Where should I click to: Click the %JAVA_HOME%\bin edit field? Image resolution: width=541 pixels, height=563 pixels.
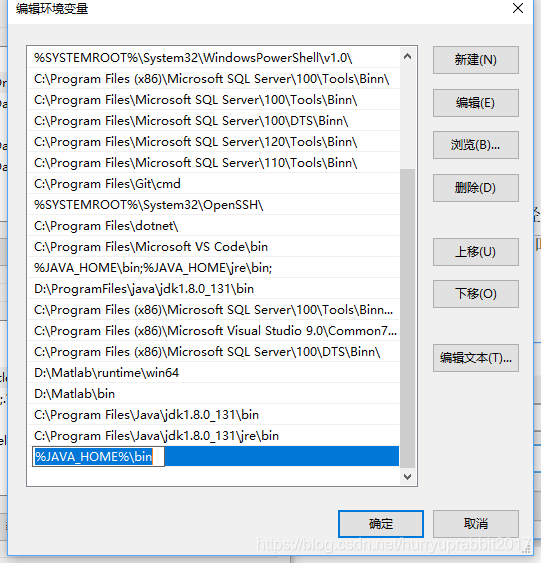98,457
